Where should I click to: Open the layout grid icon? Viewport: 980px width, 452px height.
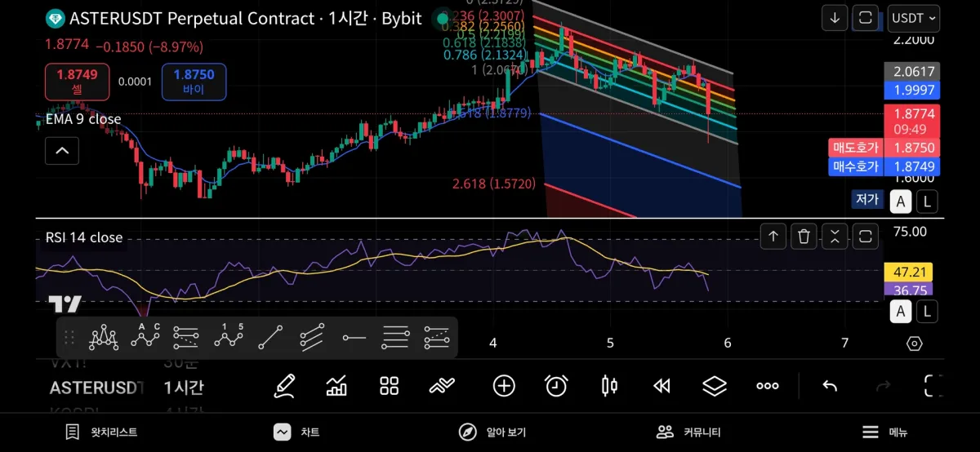(x=389, y=386)
